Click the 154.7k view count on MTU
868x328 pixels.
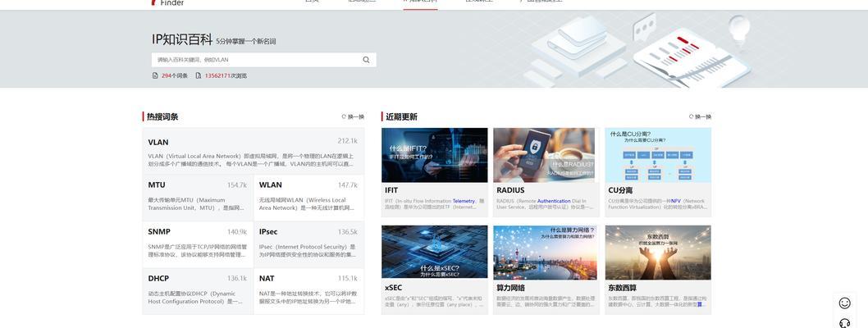tap(237, 184)
